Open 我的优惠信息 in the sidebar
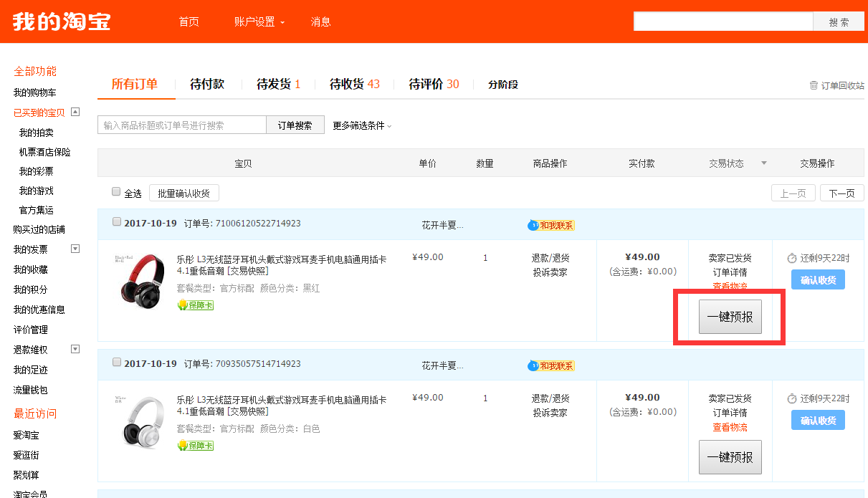This screenshot has width=868, height=498. click(x=39, y=310)
